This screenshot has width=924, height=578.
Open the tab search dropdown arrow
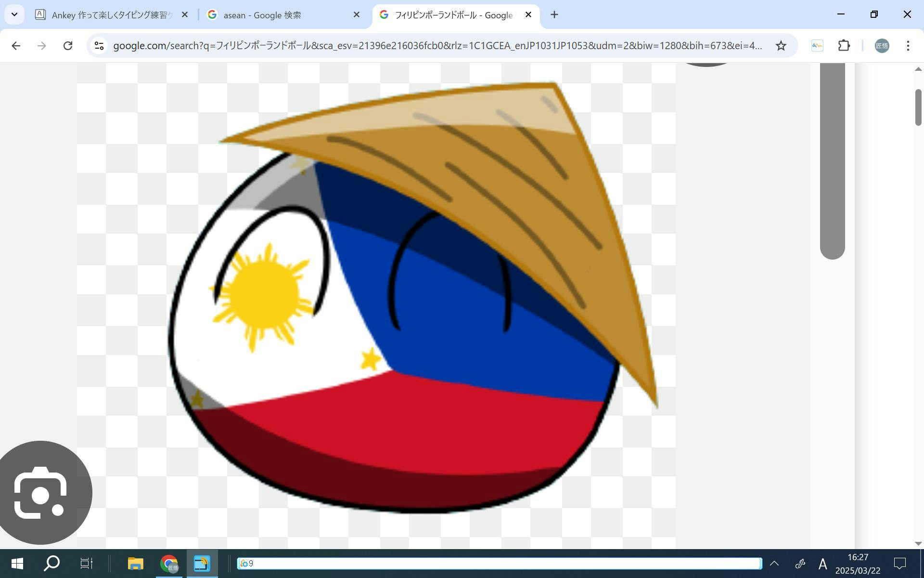coord(14,14)
